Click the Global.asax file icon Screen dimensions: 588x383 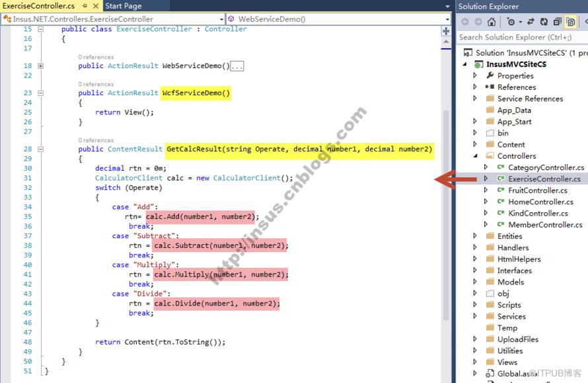tap(490, 373)
